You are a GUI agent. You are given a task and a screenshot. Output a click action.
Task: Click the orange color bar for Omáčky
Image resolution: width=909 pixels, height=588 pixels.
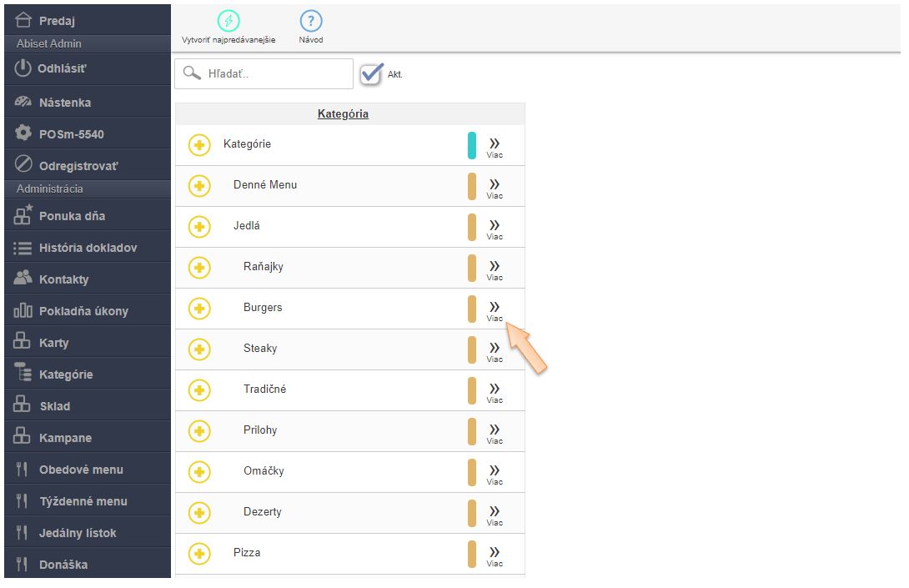tap(472, 472)
